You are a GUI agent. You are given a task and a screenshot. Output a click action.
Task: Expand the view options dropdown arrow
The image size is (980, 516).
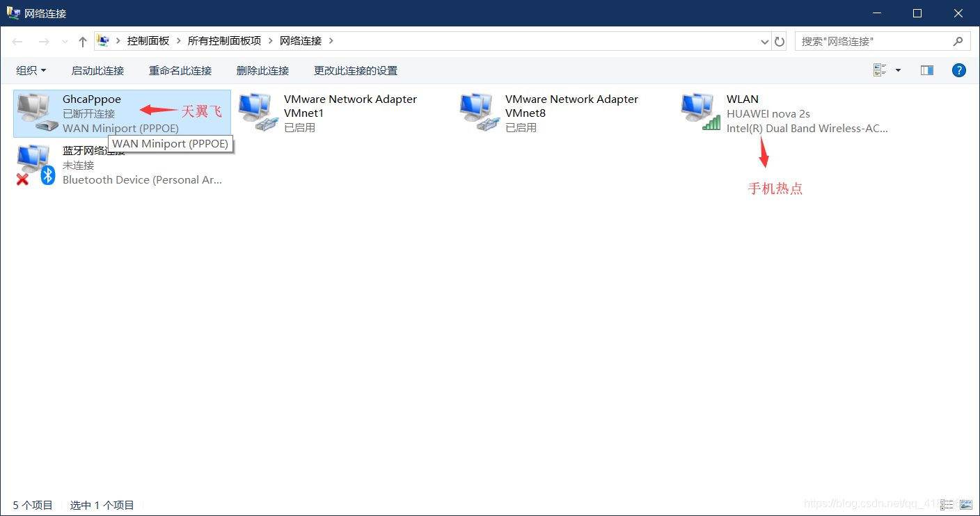[x=898, y=70]
